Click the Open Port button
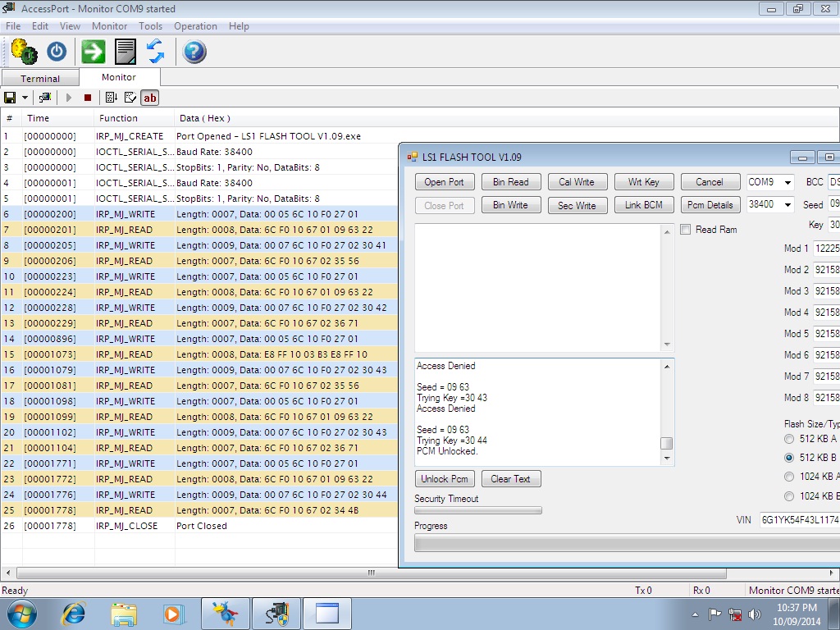Screen dimensions: 840x630 tap(444, 182)
